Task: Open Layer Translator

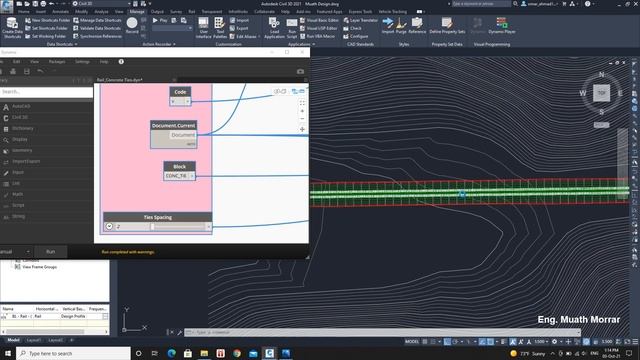Action: point(360,20)
